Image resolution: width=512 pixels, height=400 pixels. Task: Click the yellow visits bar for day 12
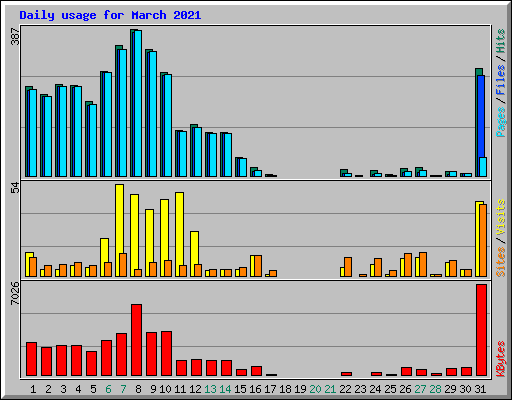click(x=194, y=248)
